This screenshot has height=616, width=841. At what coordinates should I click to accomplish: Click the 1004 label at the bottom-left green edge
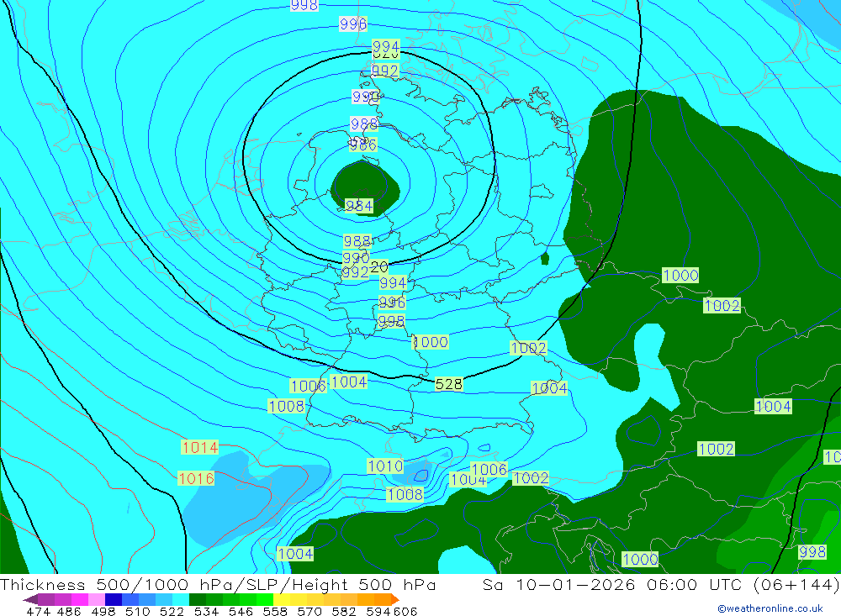click(x=295, y=554)
